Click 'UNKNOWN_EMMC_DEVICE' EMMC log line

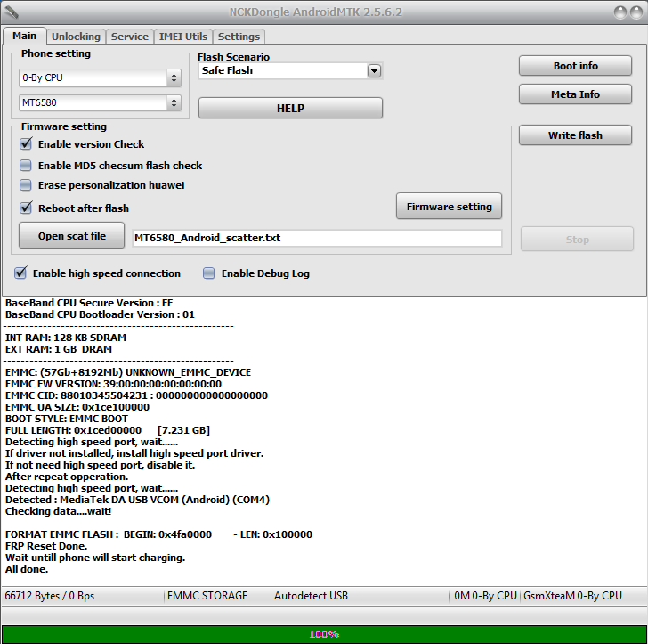tap(128, 372)
